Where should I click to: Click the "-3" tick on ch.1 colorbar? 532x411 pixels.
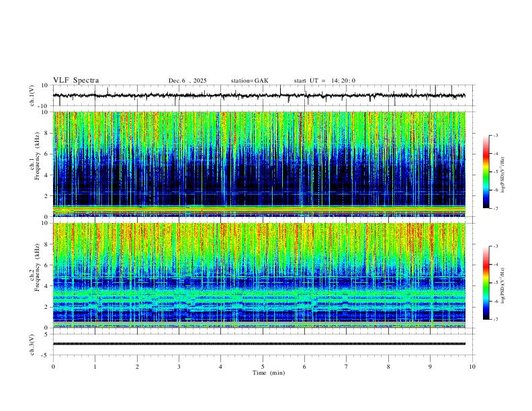point(495,136)
